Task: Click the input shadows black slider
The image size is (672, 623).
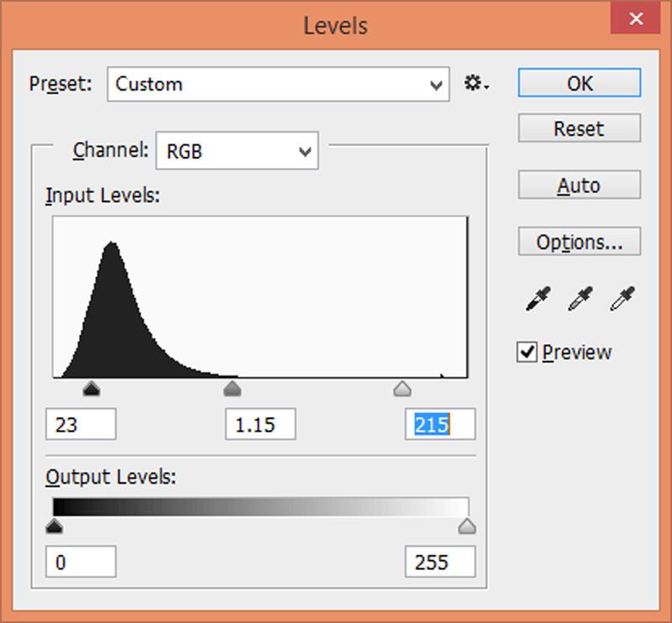Action: [x=92, y=388]
